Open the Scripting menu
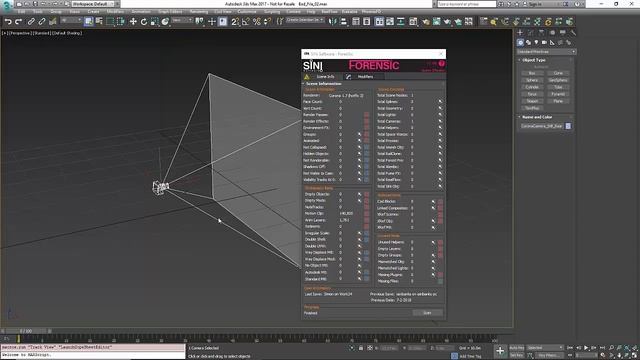 tap(272, 12)
